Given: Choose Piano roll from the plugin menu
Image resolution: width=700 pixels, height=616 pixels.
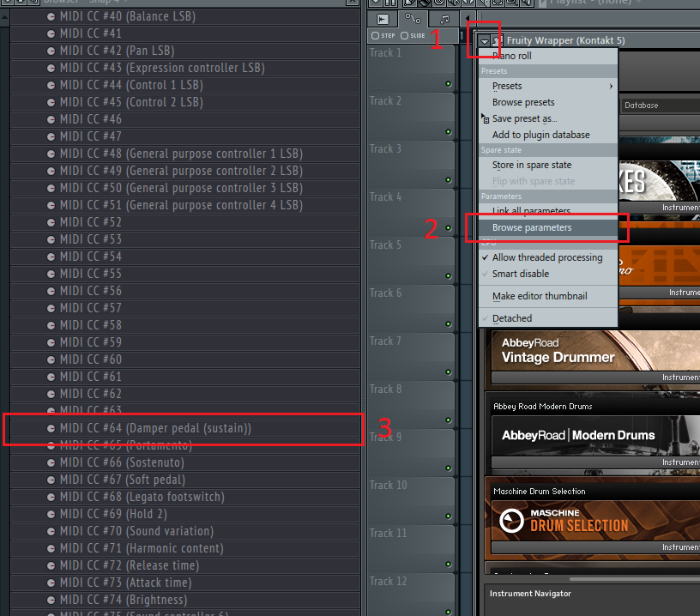Looking at the screenshot, I should [548, 57].
